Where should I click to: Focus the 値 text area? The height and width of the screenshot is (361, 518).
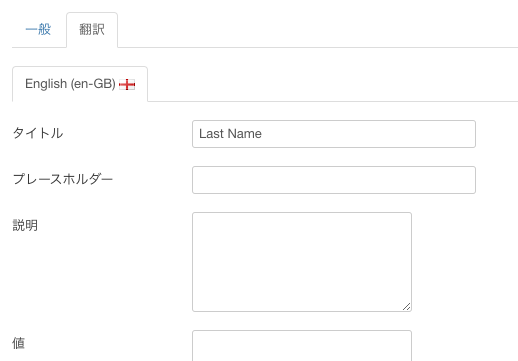point(302,346)
